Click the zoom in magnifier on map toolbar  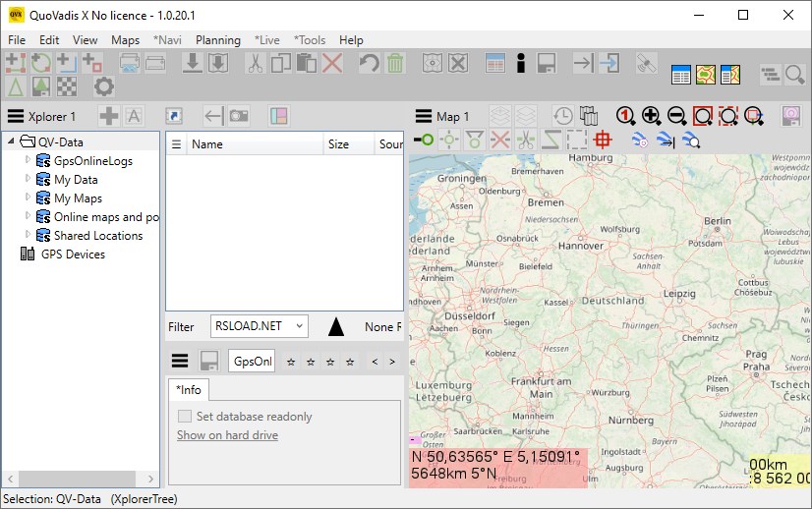[x=651, y=116]
